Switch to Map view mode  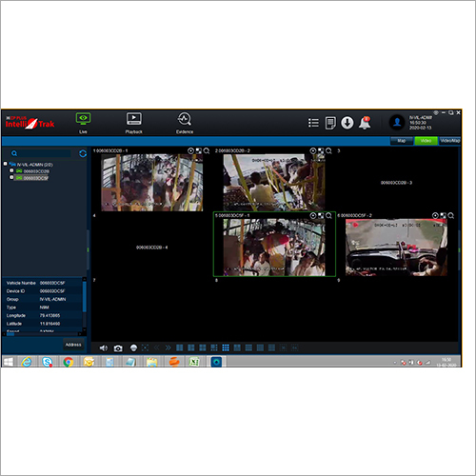point(402,141)
